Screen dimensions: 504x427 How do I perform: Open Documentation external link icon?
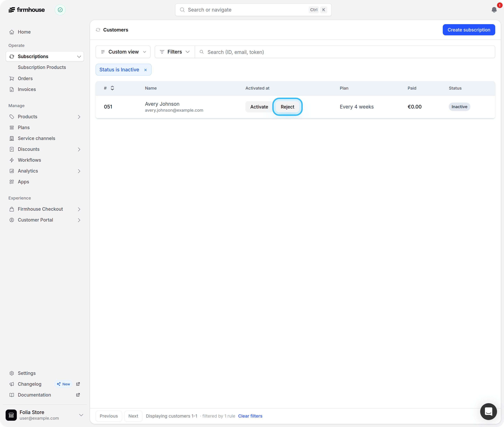[x=78, y=395]
